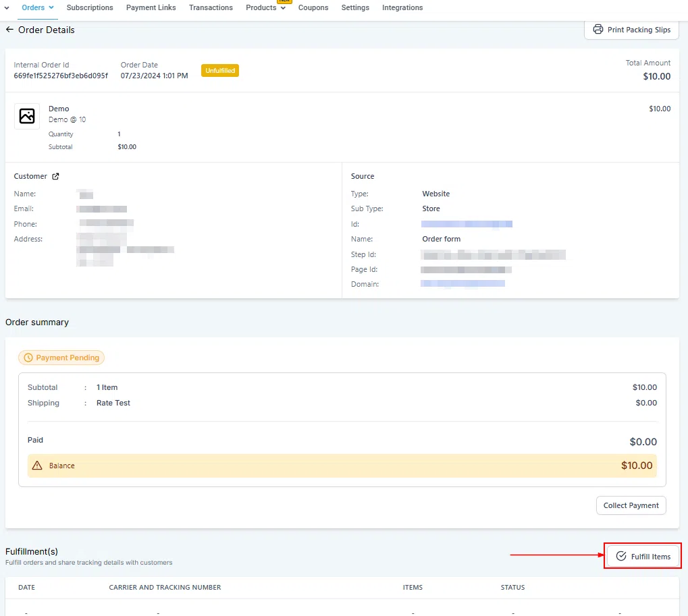Click the Unfulfilled status badge
This screenshot has height=616, width=688.
220,71
